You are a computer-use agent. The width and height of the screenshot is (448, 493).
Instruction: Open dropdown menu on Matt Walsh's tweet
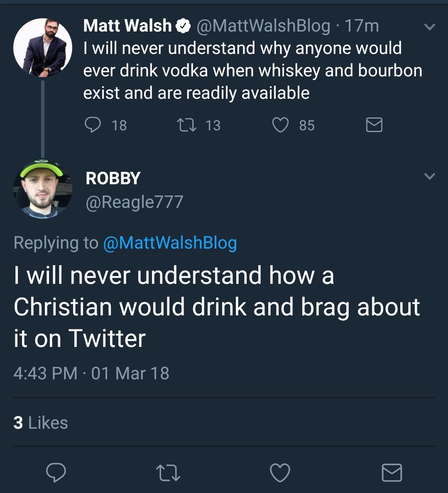point(430,27)
